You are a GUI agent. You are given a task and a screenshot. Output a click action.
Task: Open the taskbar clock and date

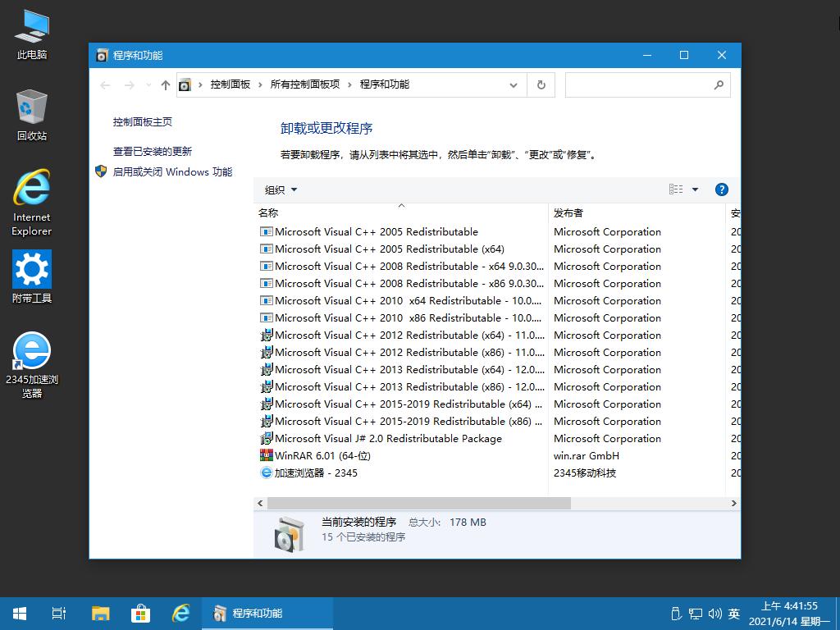pyautogui.click(x=789, y=614)
